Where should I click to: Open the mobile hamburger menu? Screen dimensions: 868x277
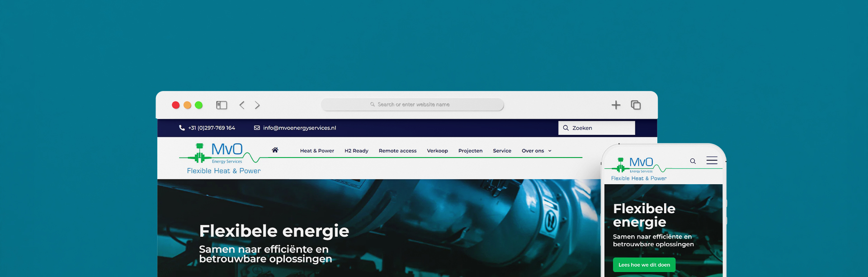coord(712,161)
